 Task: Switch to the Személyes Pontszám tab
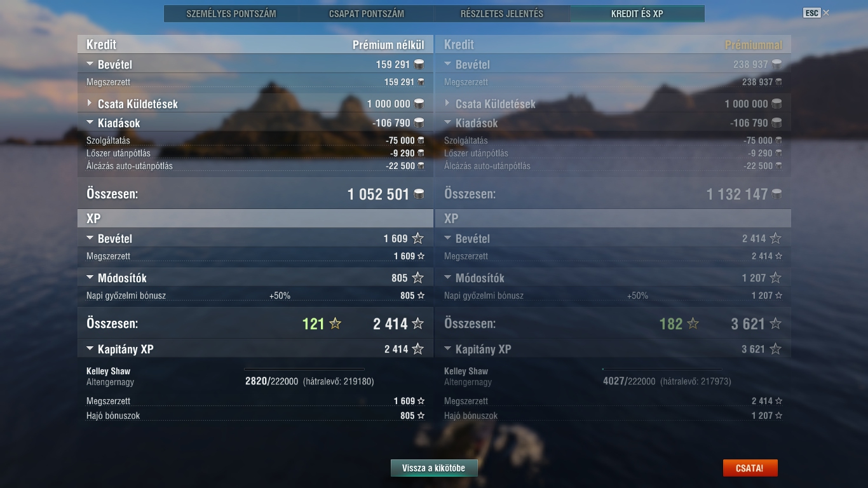click(x=231, y=13)
